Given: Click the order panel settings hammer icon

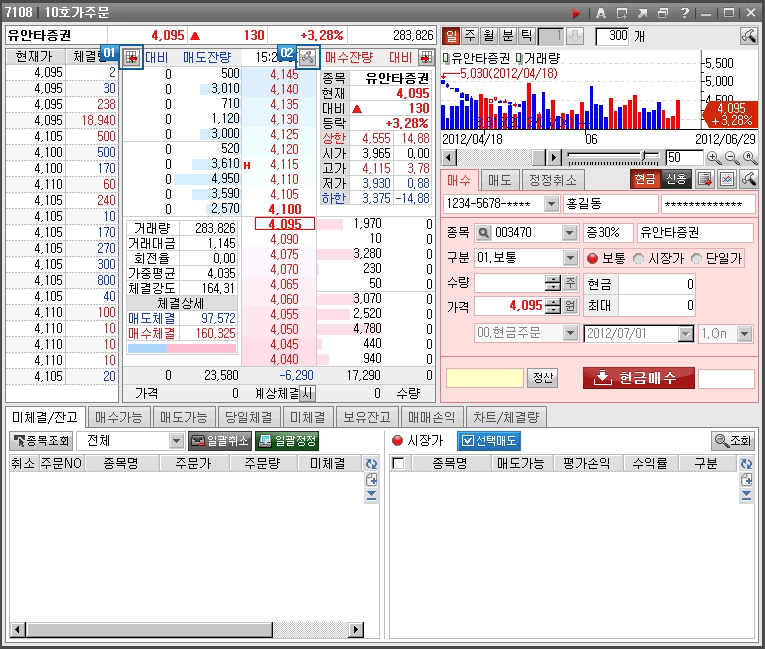Looking at the screenshot, I should 748,179.
